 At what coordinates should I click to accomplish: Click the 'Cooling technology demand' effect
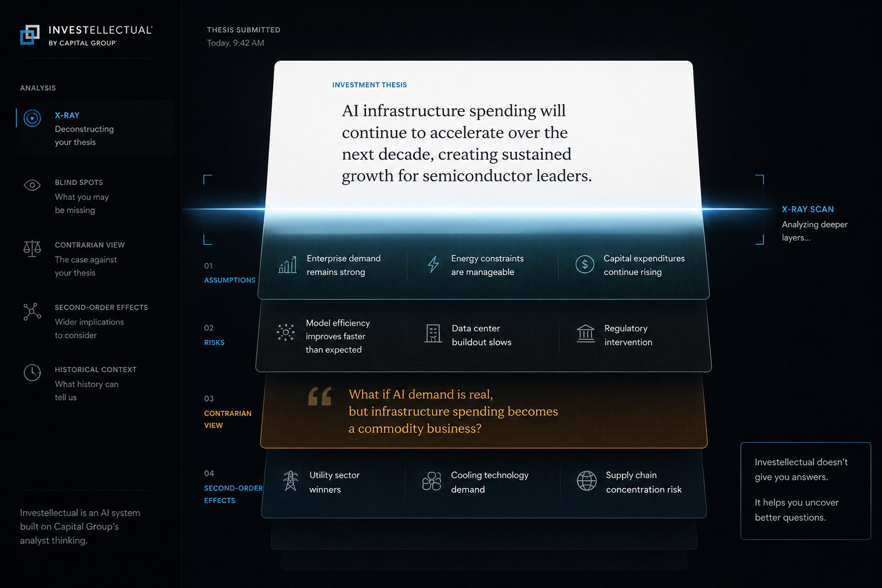click(x=490, y=482)
